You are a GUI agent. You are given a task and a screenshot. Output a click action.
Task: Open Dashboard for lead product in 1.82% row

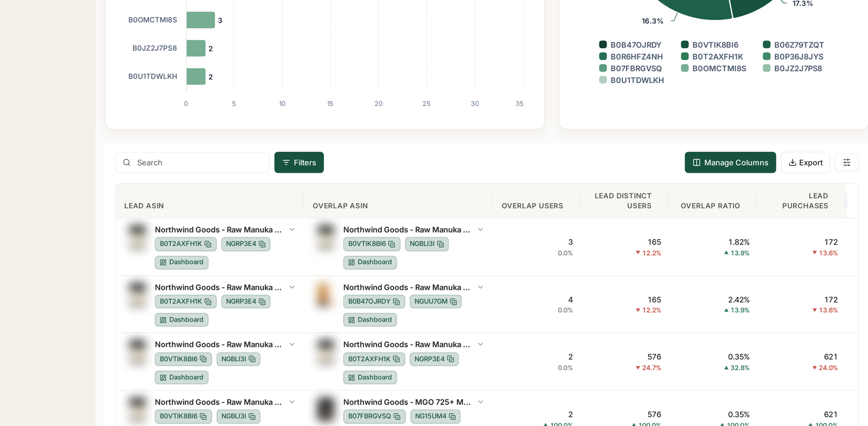click(x=182, y=262)
